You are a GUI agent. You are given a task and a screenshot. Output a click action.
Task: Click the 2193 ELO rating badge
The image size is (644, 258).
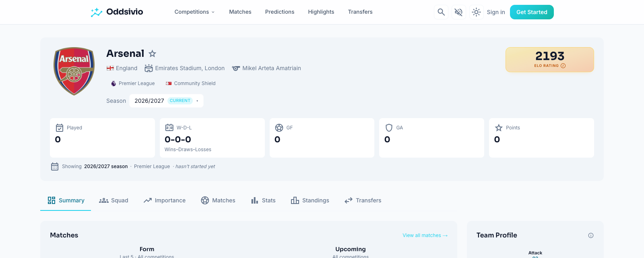(x=550, y=60)
